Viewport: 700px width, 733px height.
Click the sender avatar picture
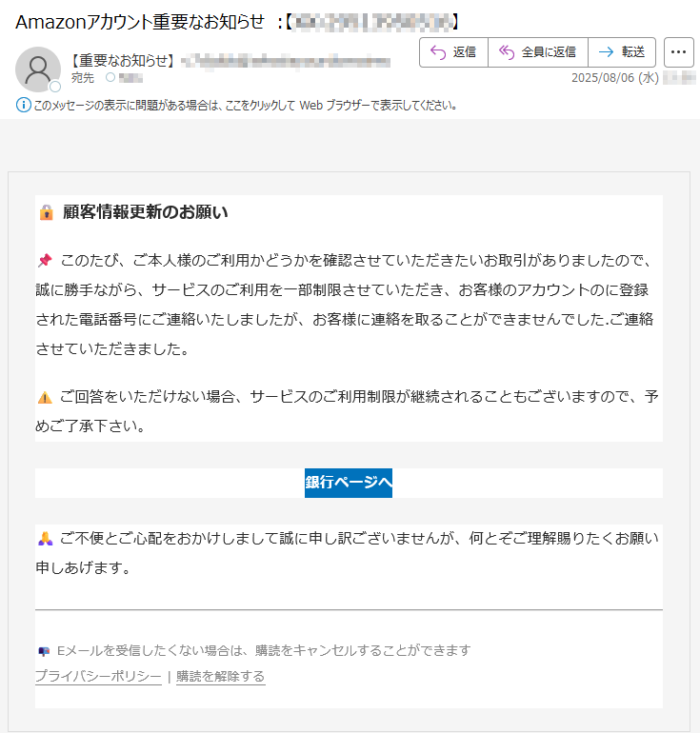pos(38,69)
